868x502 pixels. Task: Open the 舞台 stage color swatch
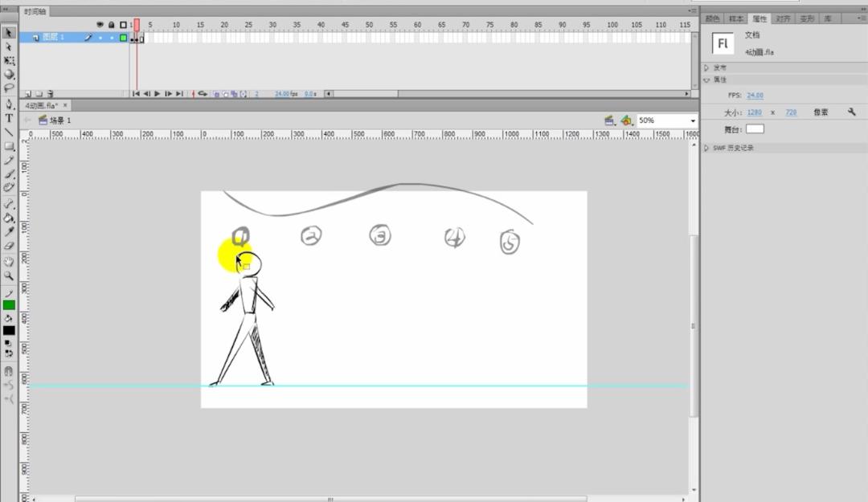click(754, 128)
